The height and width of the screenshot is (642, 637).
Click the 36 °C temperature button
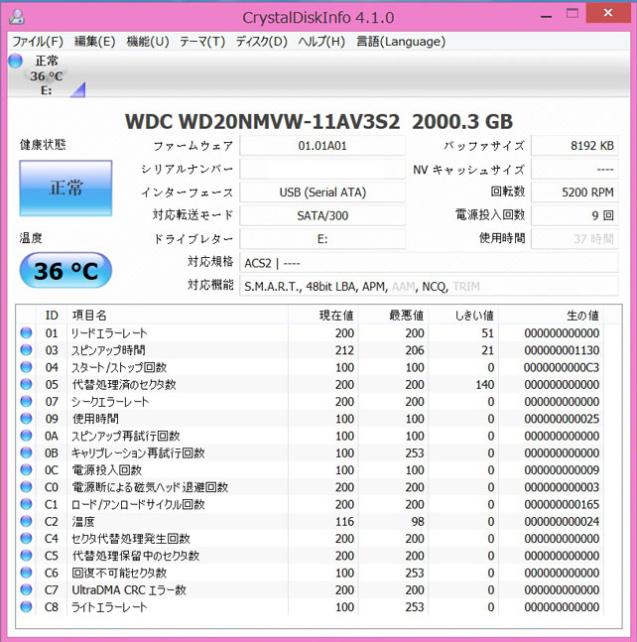tap(66, 271)
